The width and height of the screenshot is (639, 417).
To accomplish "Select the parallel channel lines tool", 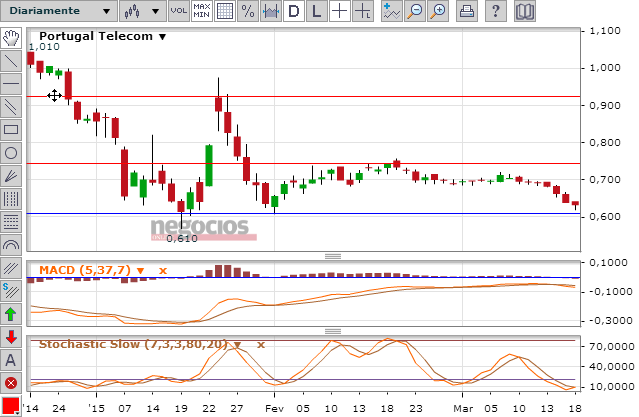I will coord(11,107).
